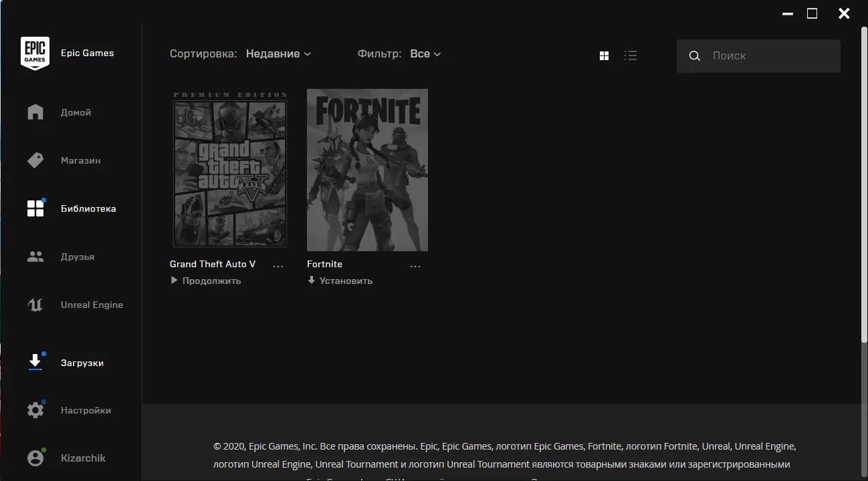Maximize the Epic Games launcher window
Viewport: 868px width, 481px height.
[x=812, y=13]
